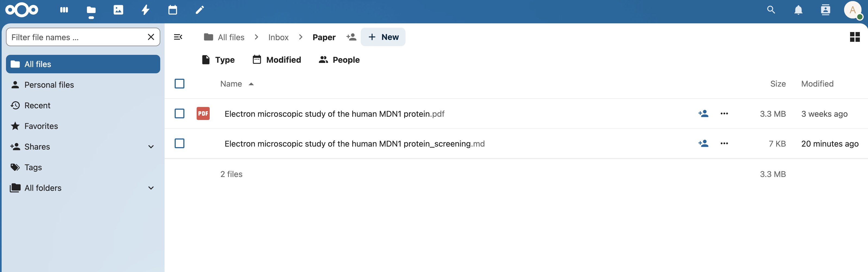868x272 pixels.
Task: Open the Nextcloud Dashboard app
Action: 64,10
